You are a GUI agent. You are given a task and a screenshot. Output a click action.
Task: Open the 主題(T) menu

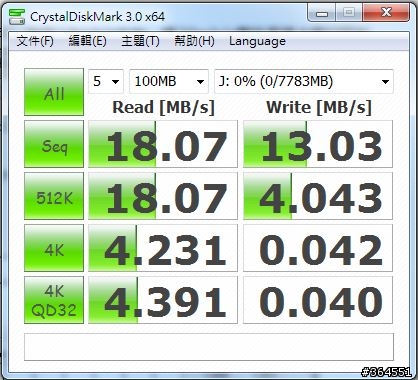pos(140,41)
